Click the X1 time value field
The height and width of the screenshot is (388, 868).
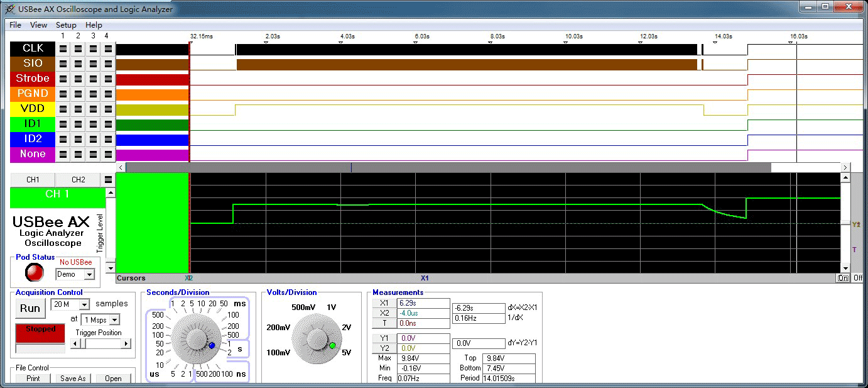click(x=424, y=303)
